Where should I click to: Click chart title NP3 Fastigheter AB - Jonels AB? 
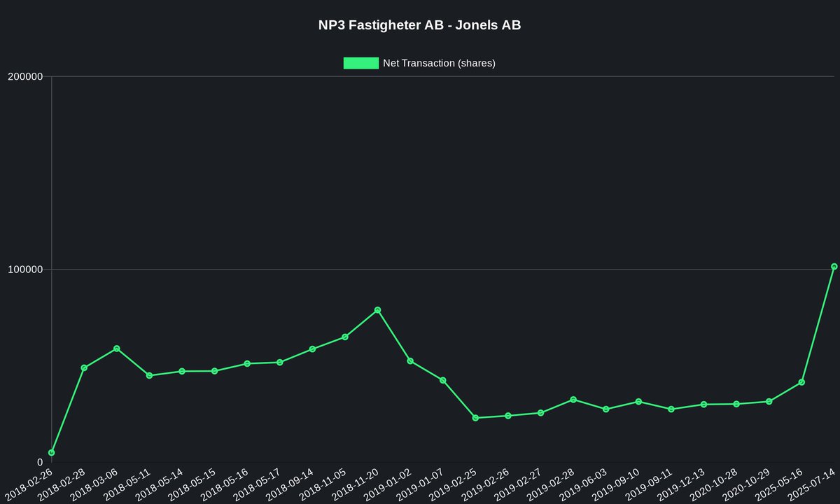[x=420, y=25]
